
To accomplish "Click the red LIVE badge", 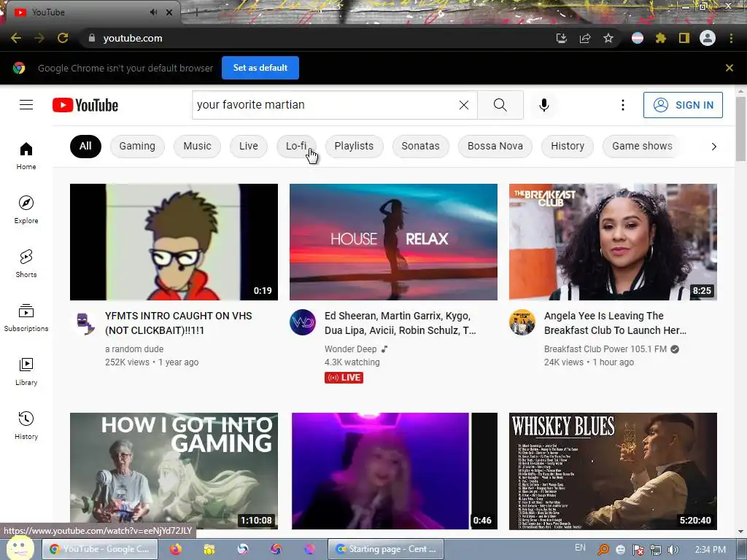I will click(x=344, y=378).
